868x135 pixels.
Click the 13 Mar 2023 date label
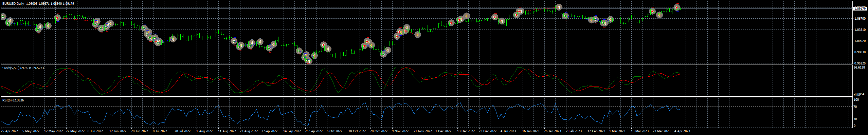(x=640, y=131)
